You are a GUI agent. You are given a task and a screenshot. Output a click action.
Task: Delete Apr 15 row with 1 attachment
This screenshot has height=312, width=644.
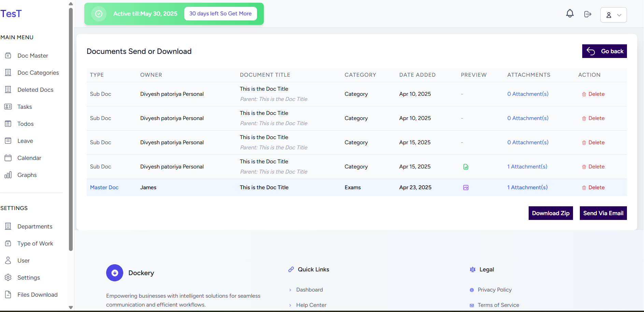(x=593, y=167)
